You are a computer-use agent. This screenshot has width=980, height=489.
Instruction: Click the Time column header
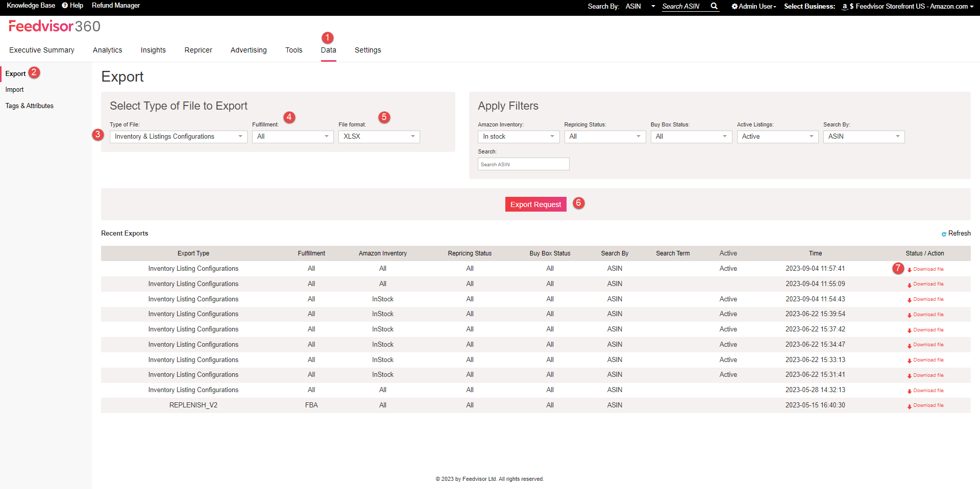(x=816, y=253)
